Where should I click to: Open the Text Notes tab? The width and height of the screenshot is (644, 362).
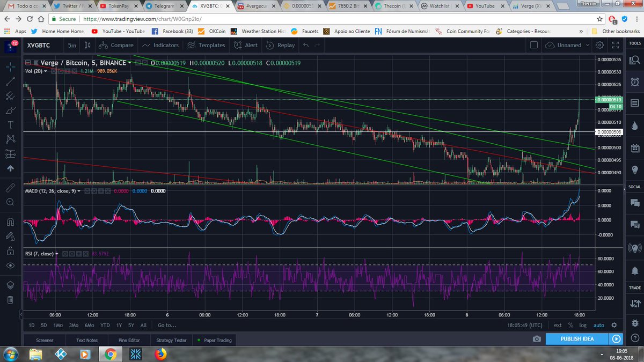tap(87, 340)
